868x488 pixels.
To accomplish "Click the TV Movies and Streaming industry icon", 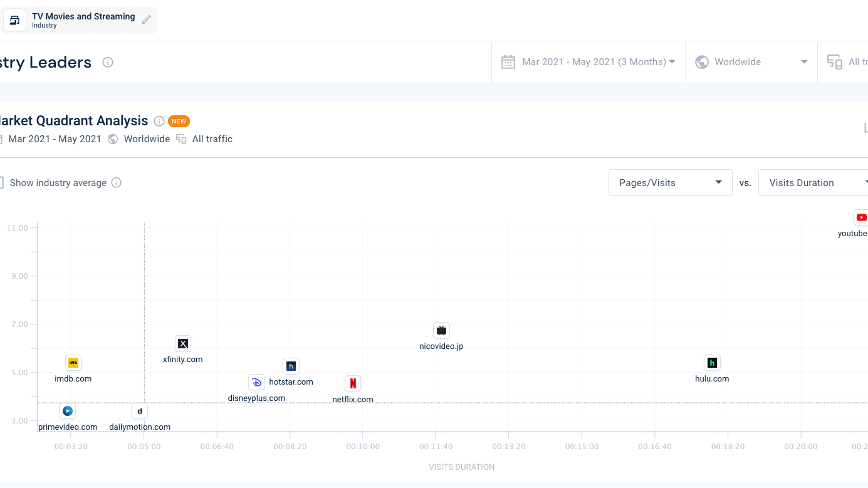I will pos(14,20).
